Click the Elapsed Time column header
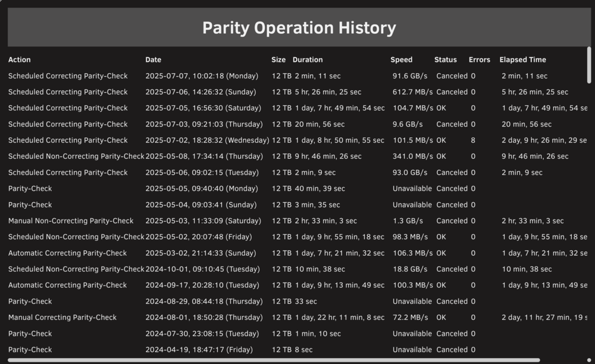 523,59
